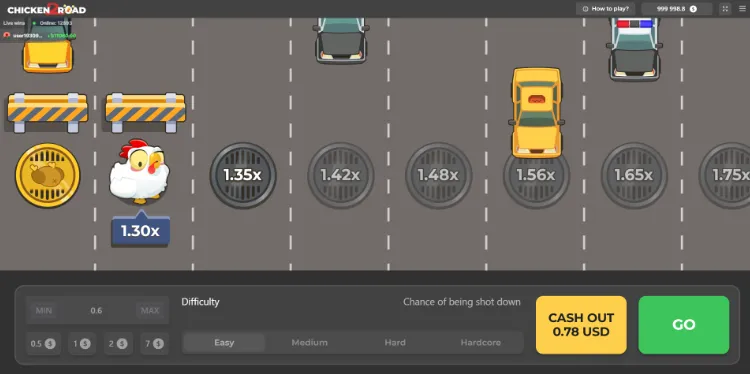The height and width of the screenshot is (374, 750).
Task: Click the white chicken character
Action: tap(139, 171)
